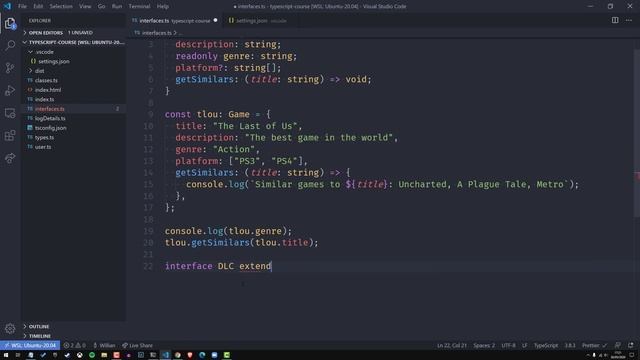640x360 pixels.
Task: Click the Willian status bar item
Action: [104, 345]
